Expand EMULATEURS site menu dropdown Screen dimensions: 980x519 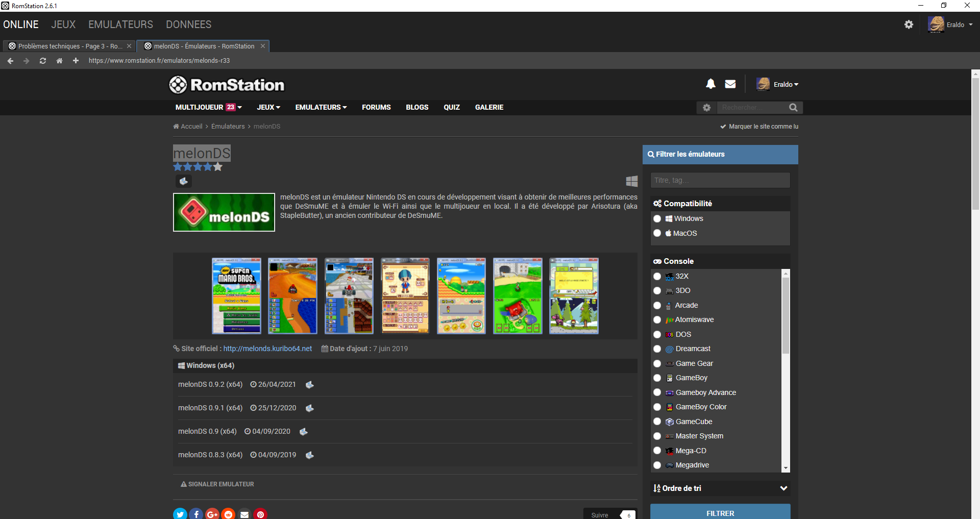pyautogui.click(x=321, y=107)
